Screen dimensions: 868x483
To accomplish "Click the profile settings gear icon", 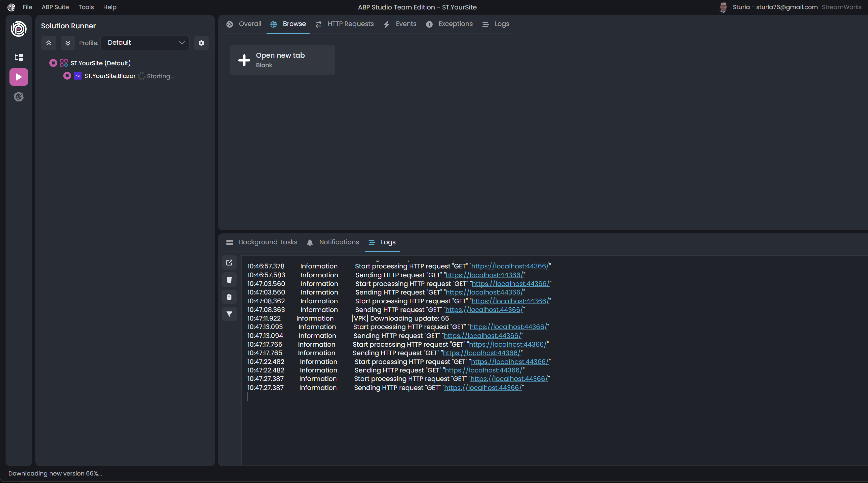I will coord(201,43).
